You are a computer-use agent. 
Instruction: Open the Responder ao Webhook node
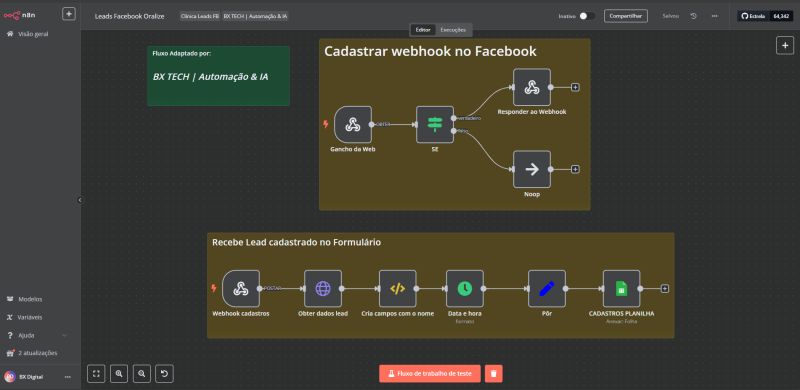coord(532,87)
